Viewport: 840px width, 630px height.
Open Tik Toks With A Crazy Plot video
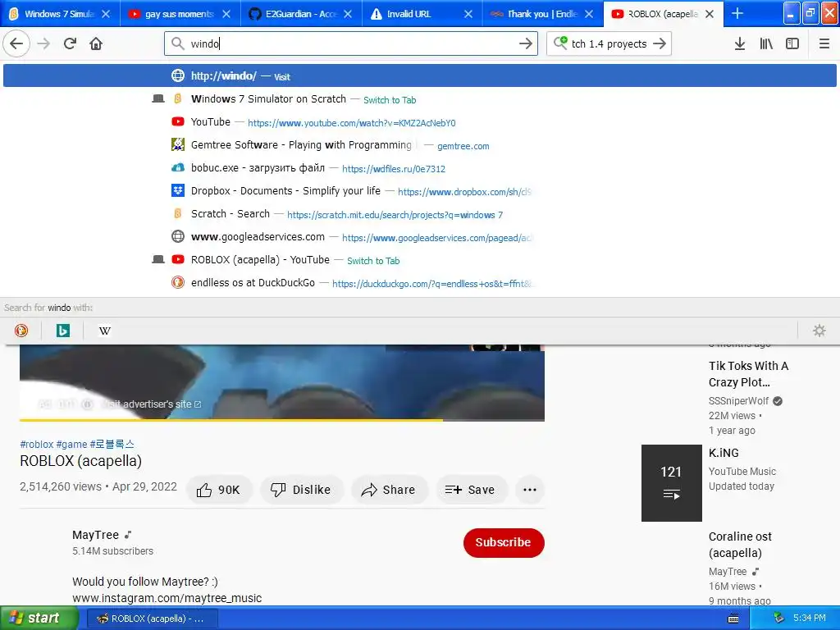[x=748, y=374]
